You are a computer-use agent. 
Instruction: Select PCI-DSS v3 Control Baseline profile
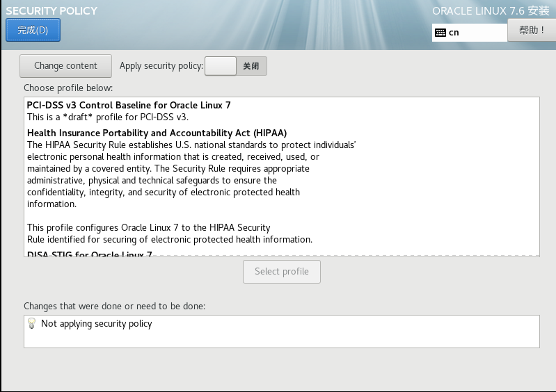pos(129,105)
